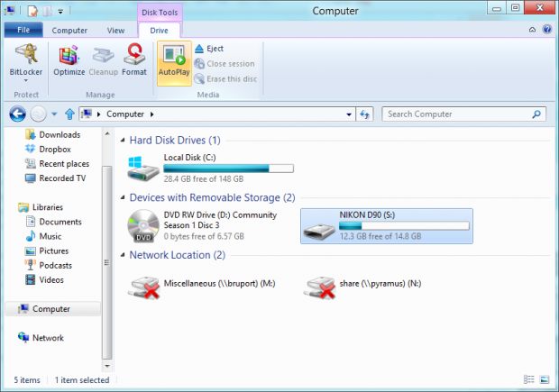Open the Music library
This screenshot has height=392, width=559.
click(x=43, y=237)
